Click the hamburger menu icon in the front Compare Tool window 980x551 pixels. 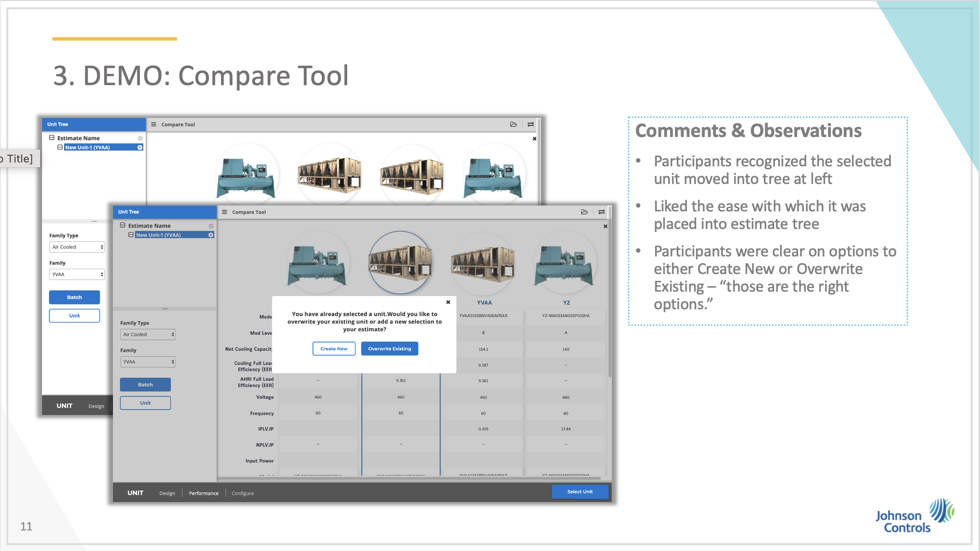pyautogui.click(x=224, y=212)
